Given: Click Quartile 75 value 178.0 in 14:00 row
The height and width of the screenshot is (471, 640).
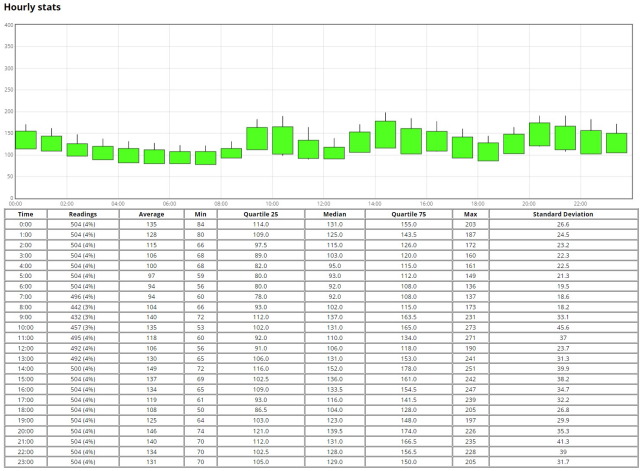Looking at the screenshot, I should click(x=409, y=369).
